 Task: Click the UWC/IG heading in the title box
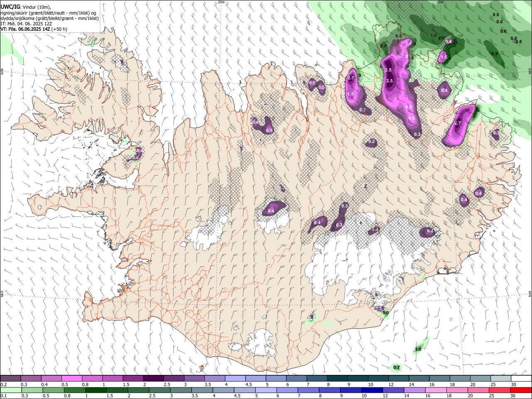tap(10, 7)
